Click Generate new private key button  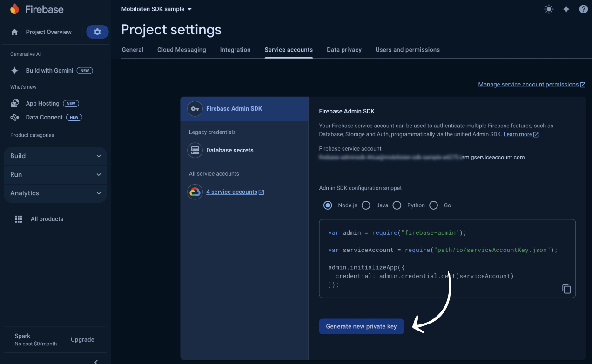tap(361, 326)
